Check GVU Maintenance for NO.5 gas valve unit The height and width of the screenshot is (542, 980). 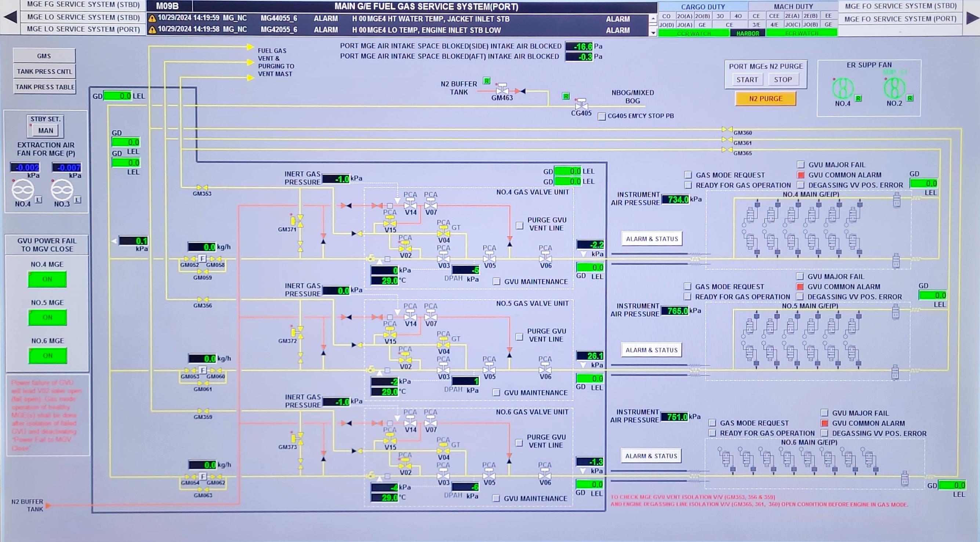pyautogui.click(x=497, y=392)
